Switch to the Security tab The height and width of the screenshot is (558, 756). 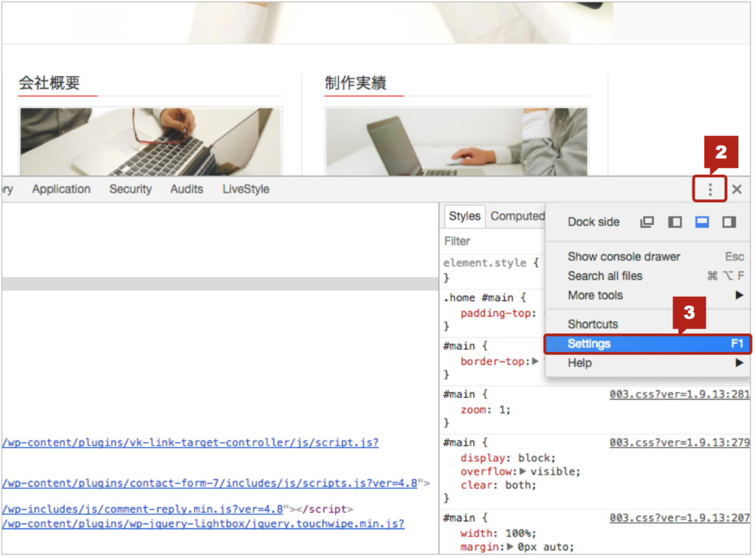(130, 190)
